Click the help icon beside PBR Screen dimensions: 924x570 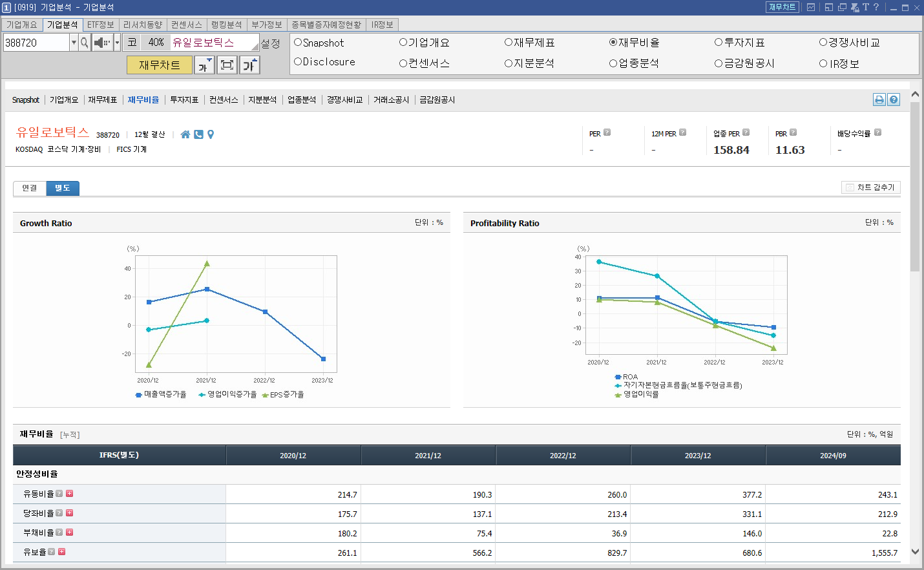[793, 132]
